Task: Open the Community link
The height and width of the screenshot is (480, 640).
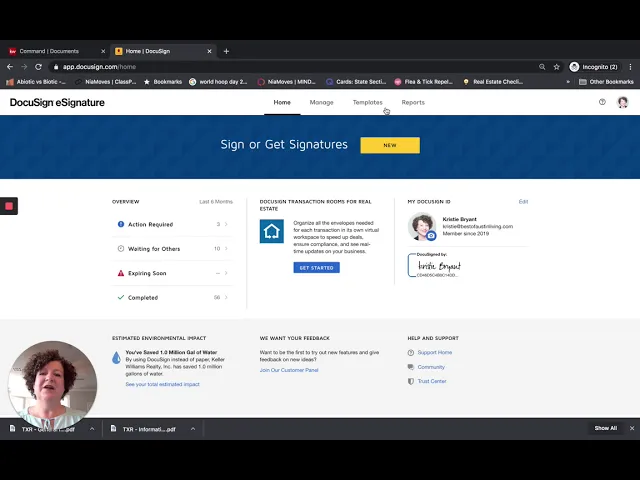Action: point(431,367)
